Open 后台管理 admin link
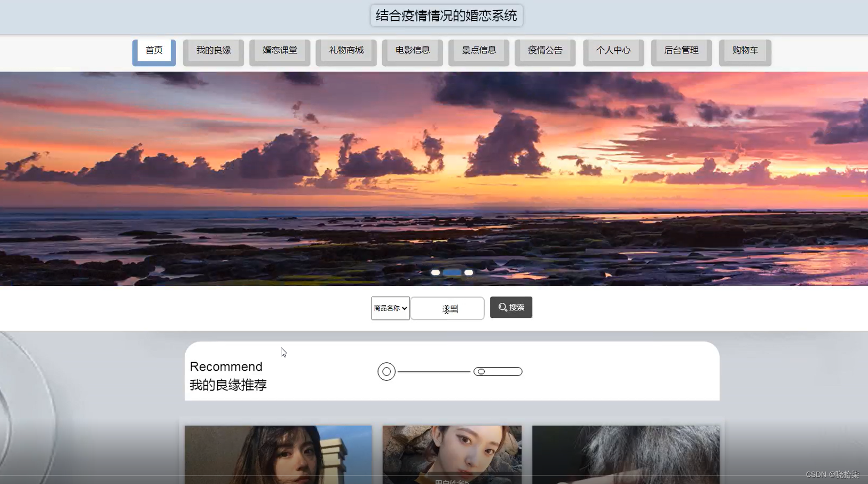The width and height of the screenshot is (868, 484). (681, 52)
